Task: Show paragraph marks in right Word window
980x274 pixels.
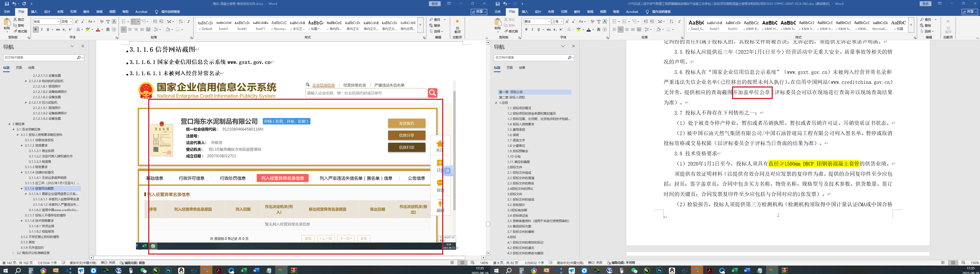Action: coord(679,22)
